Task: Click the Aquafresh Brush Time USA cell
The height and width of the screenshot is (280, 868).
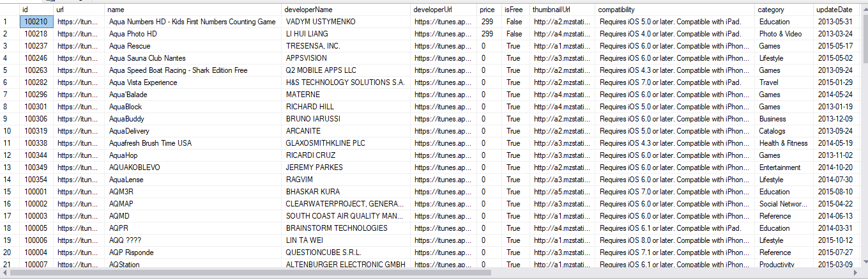Action: point(194,143)
